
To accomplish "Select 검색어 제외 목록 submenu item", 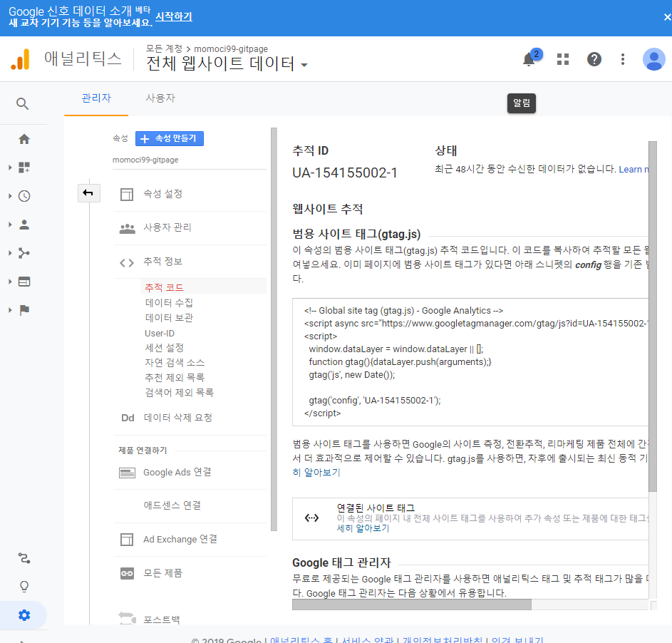I will tap(179, 393).
